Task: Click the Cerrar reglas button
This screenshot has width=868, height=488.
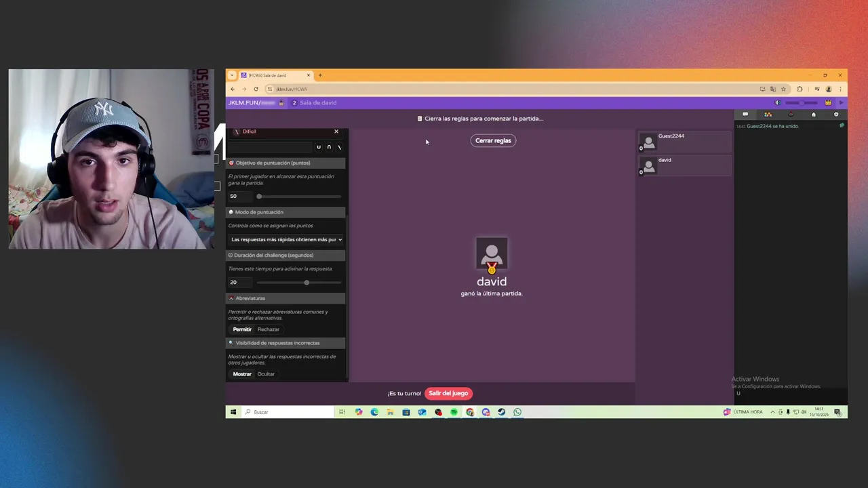Action: click(x=493, y=140)
